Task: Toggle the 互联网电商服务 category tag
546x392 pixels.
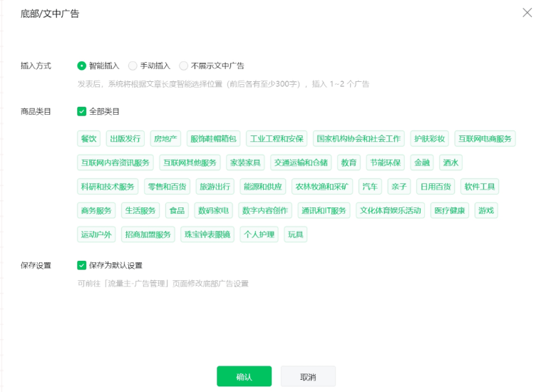Action: pyautogui.click(x=485, y=138)
